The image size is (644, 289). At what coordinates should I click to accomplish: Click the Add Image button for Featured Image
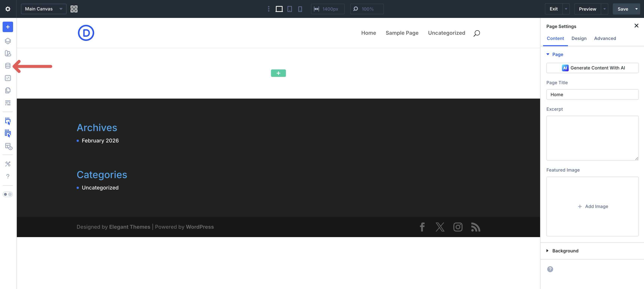click(x=593, y=206)
